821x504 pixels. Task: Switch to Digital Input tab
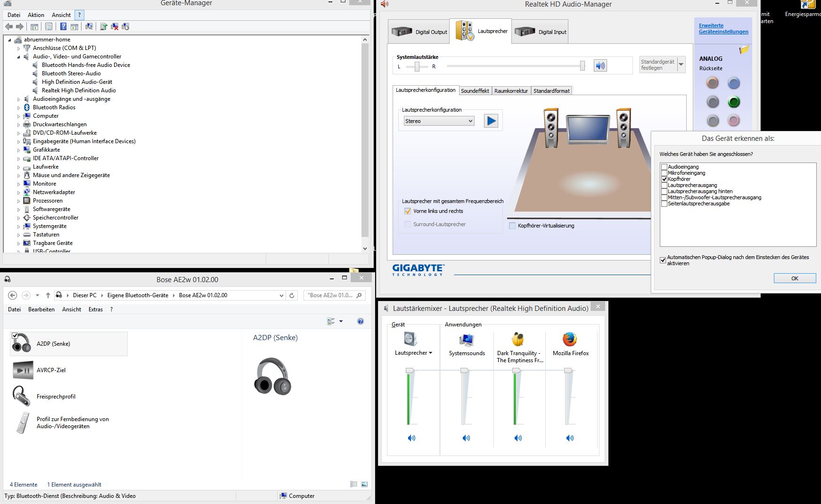(x=540, y=32)
